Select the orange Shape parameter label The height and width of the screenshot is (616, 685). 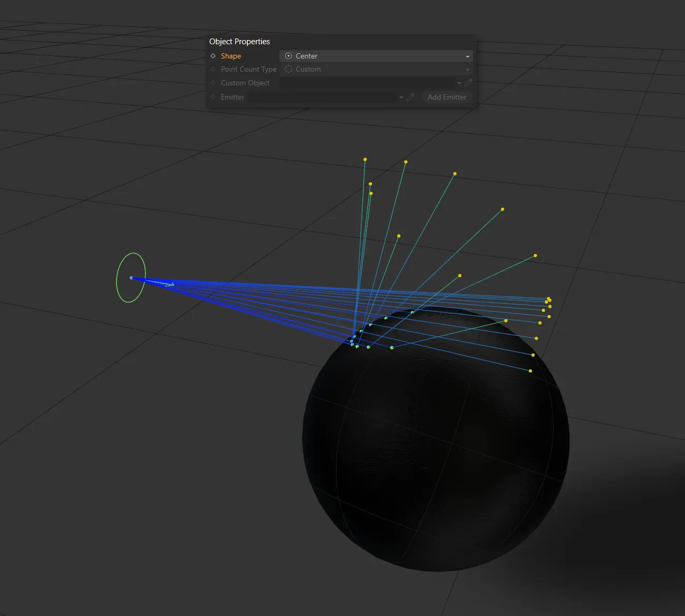coord(231,56)
